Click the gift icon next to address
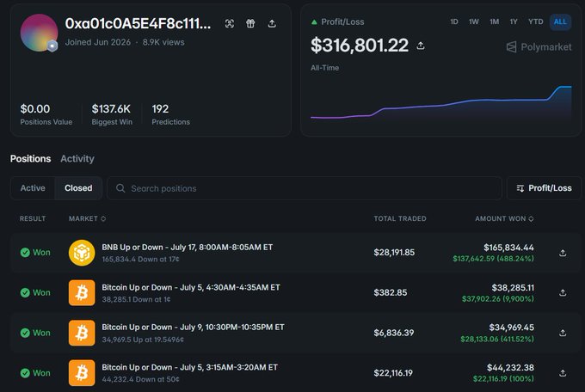 (x=250, y=23)
